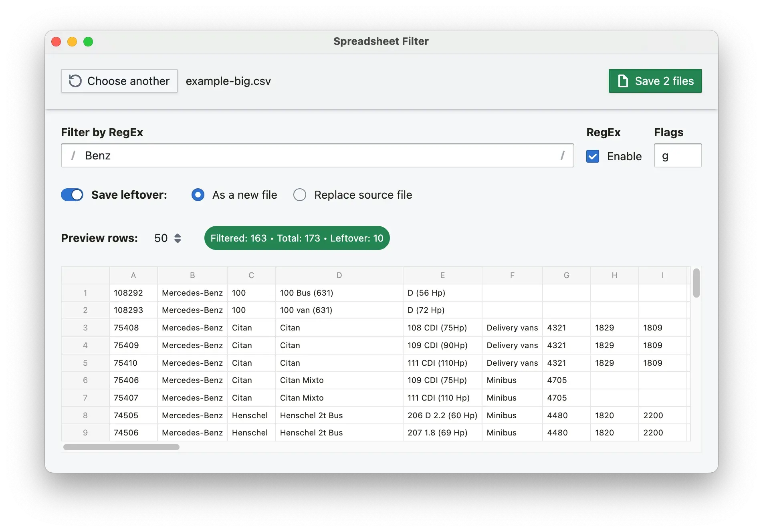Disable the RegEx Enable checkbox
This screenshot has height=532, width=763.
[593, 156]
